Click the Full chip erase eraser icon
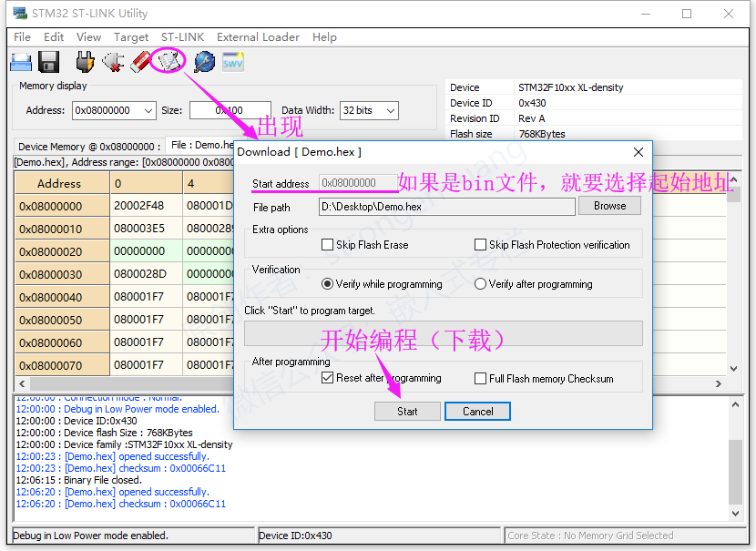756x551 pixels. point(140,62)
